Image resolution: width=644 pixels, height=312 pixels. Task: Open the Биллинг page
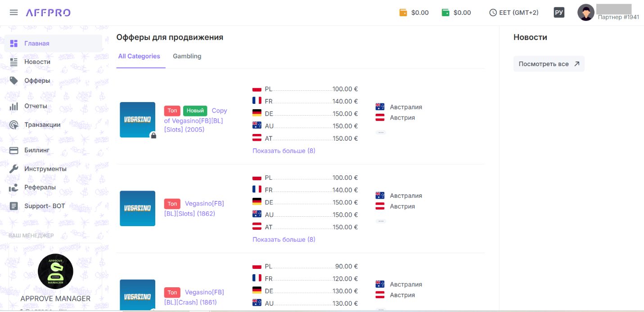click(x=37, y=150)
